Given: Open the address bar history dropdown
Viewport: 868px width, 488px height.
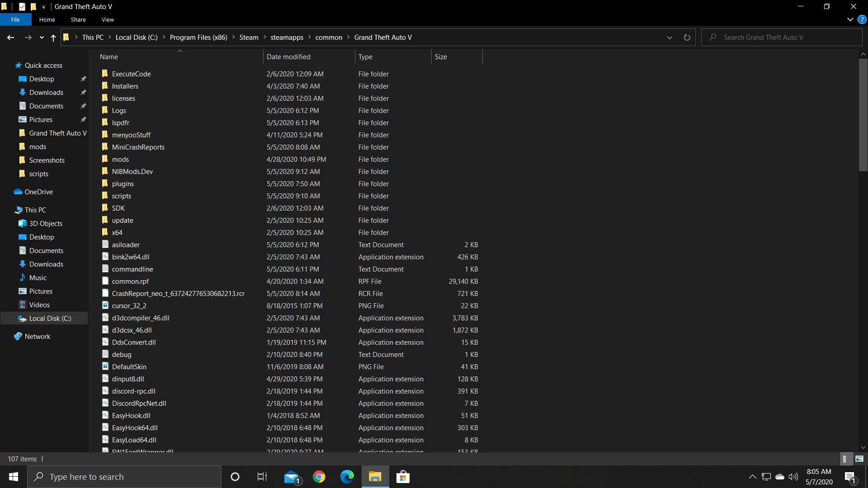Looking at the screenshot, I should tap(670, 38).
